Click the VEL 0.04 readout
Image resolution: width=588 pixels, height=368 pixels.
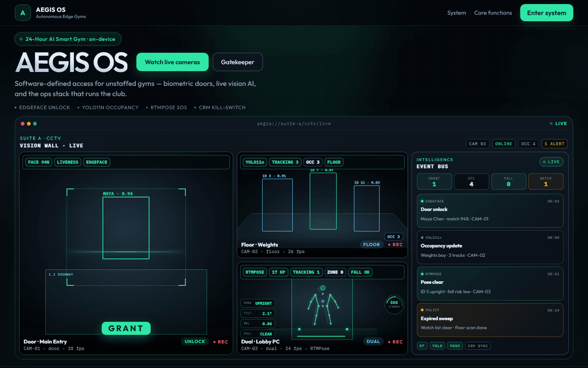pyautogui.click(x=258, y=324)
